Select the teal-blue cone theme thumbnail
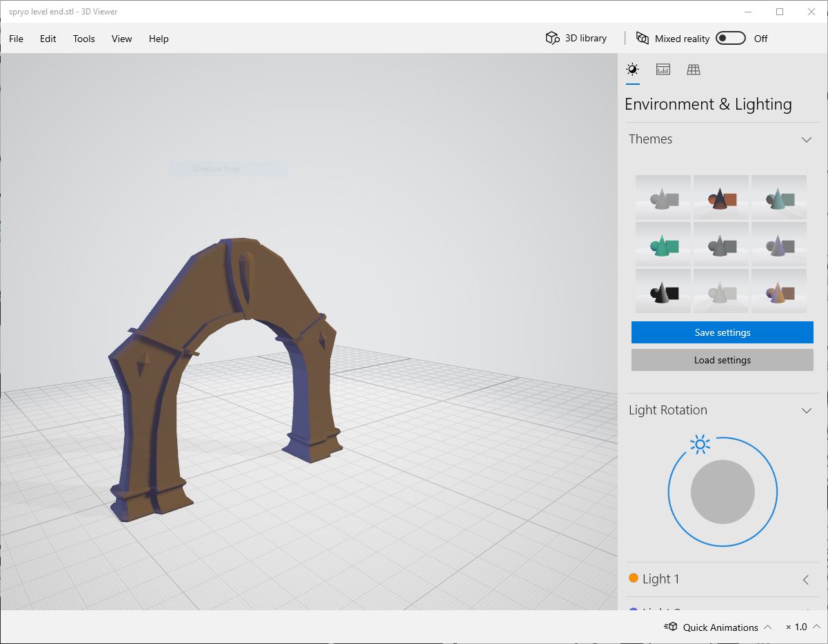Screen dimensions: 828x644 coord(779,198)
